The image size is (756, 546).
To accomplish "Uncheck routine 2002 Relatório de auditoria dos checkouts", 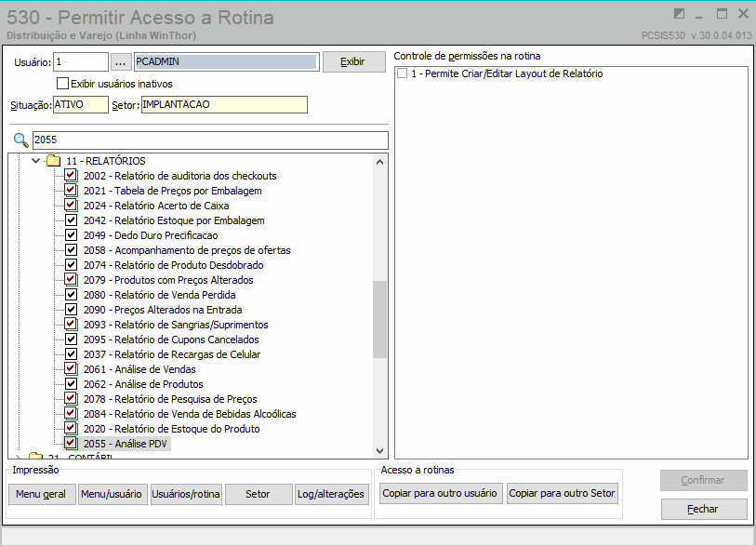I will [x=71, y=176].
